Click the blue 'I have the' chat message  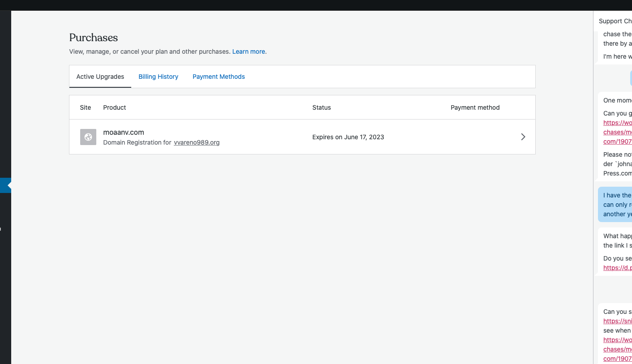pyautogui.click(x=616, y=205)
